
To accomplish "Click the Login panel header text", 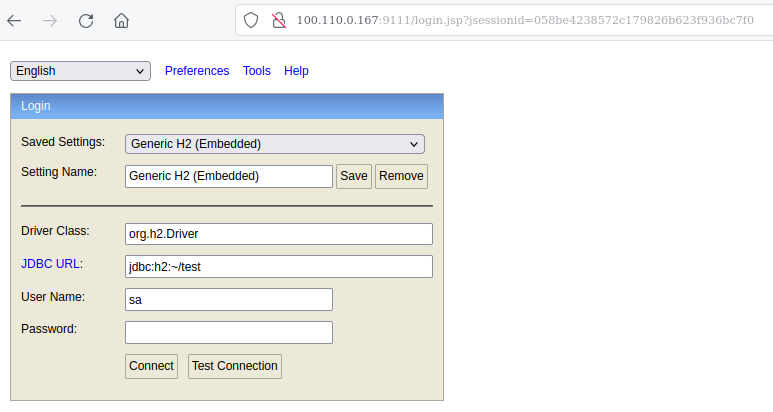I will tap(35, 106).
